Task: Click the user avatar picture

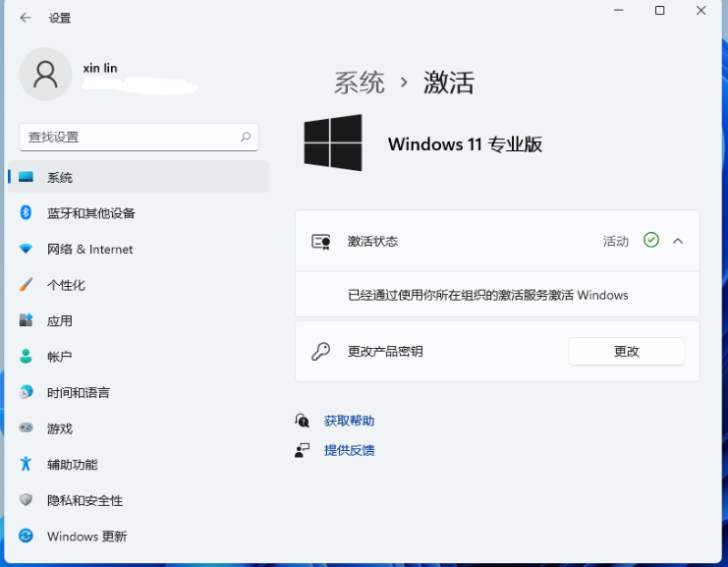Action: tap(45, 75)
